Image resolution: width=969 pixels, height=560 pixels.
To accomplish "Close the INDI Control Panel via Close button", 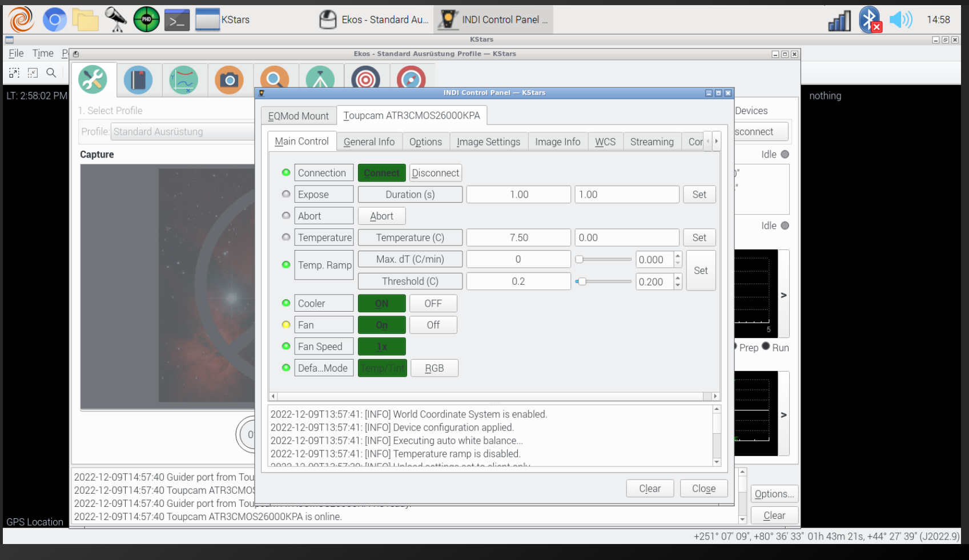I will (703, 489).
